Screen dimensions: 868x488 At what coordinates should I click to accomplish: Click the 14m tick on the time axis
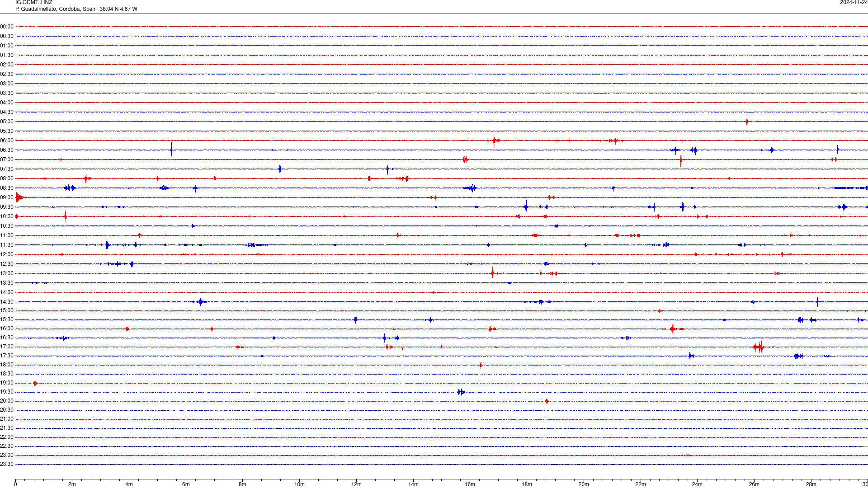point(413,484)
